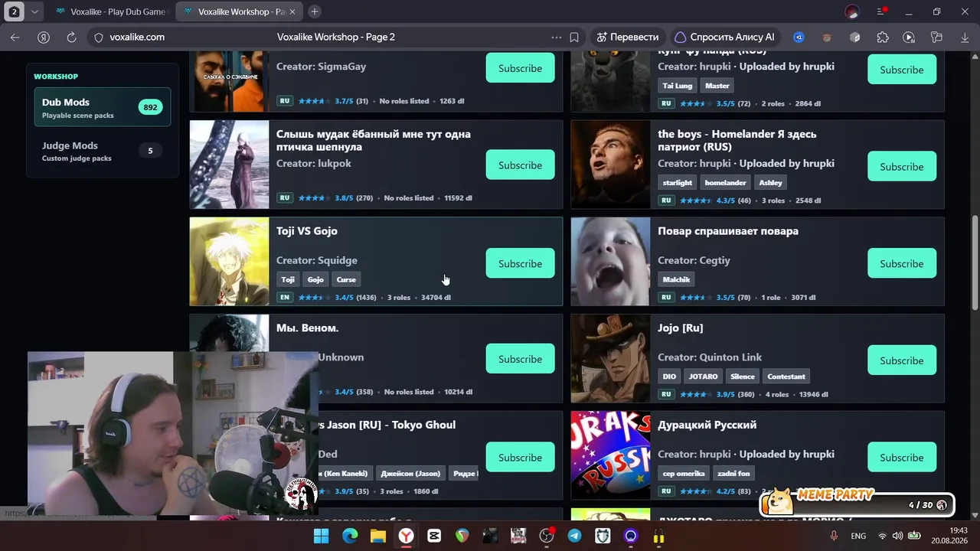
Task: Click the JOTARO role tag
Action: tap(703, 377)
